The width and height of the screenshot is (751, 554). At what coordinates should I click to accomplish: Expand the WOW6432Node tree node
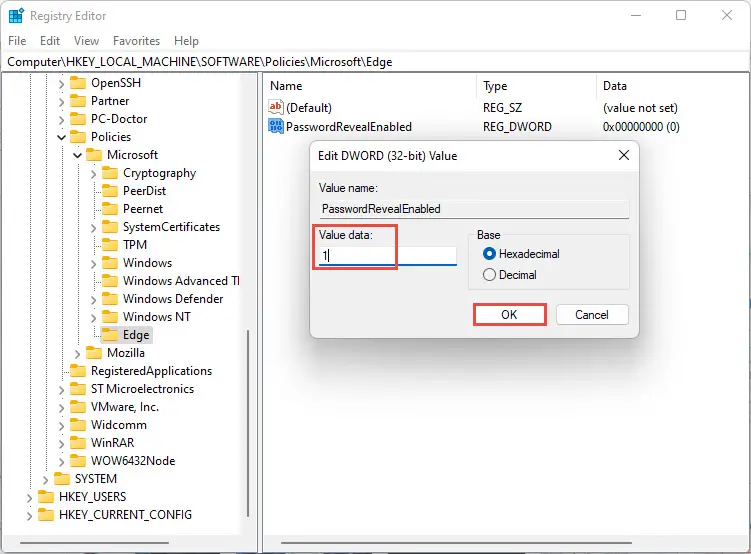coord(61,462)
